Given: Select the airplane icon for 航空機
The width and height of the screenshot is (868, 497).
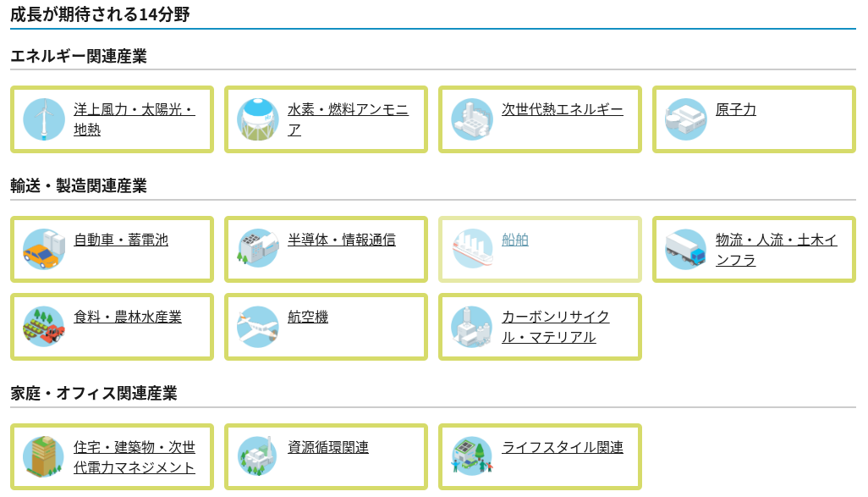Looking at the screenshot, I should (257, 327).
